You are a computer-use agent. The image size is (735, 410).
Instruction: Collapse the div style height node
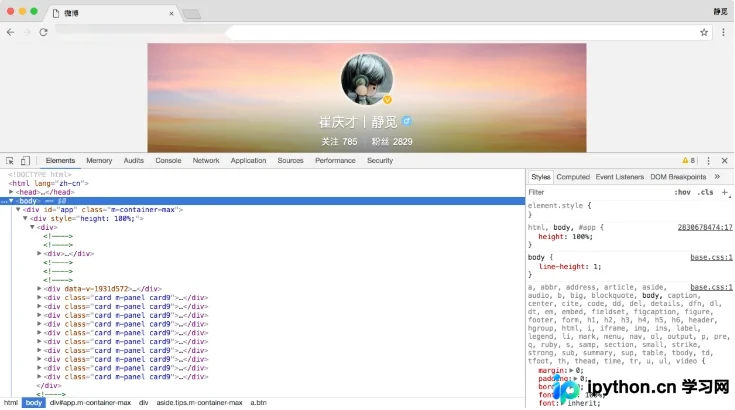pos(25,218)
